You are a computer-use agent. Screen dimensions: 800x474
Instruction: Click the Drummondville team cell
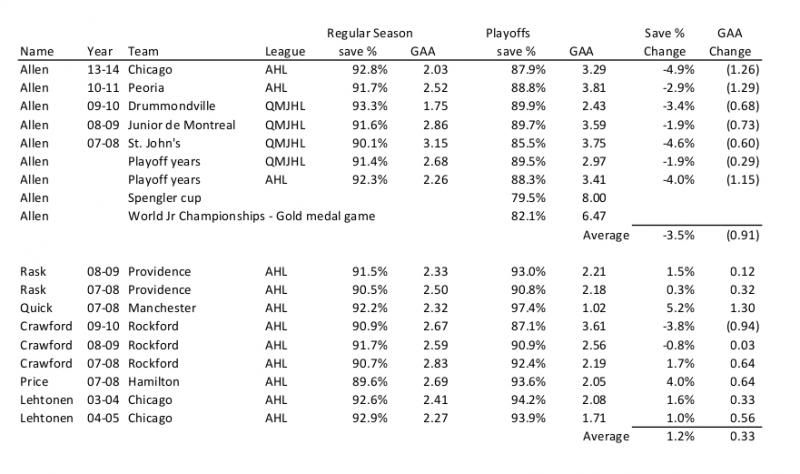pos(171,106)
